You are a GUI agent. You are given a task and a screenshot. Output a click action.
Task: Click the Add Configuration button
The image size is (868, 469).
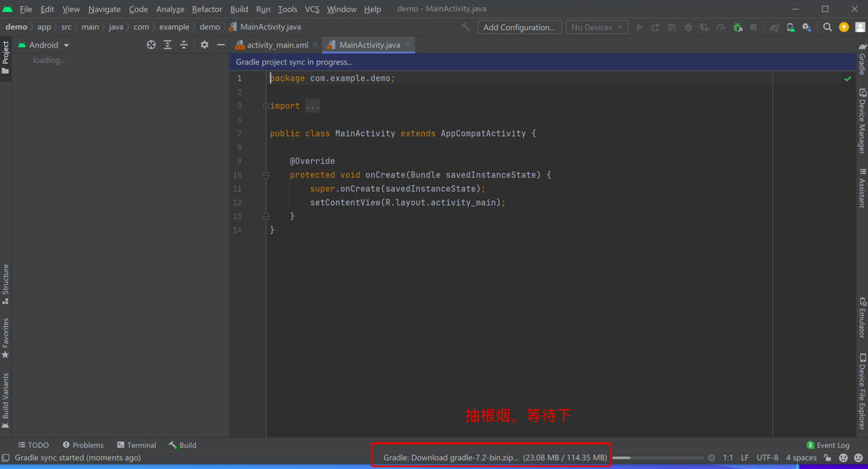click(519, 27)
